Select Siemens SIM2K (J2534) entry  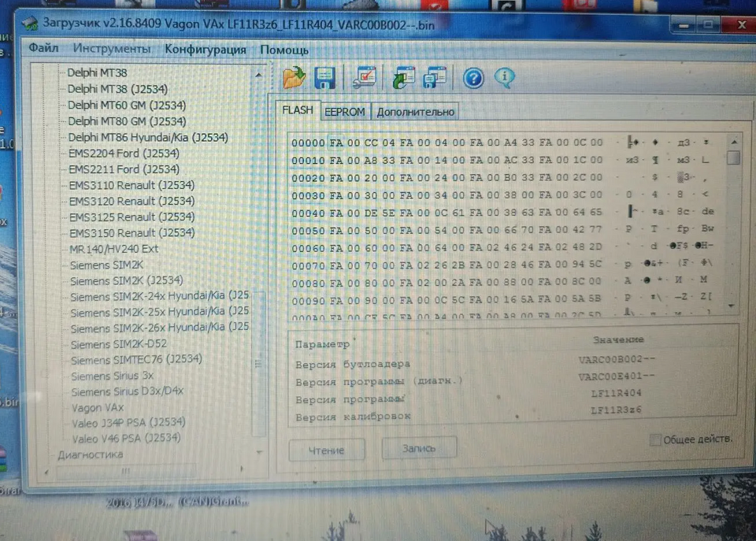coord(127,280)
